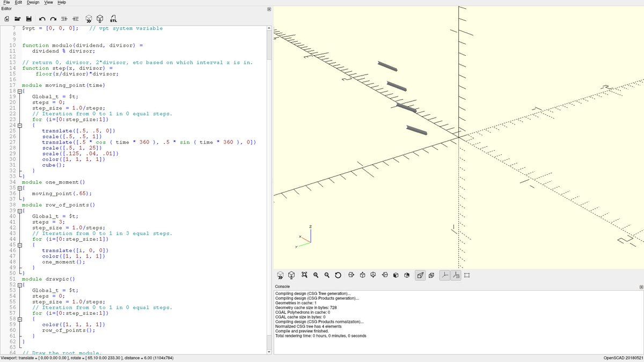Screen dimensions: 644x362
Task: Open the Design menu
Action: [33, 3]
